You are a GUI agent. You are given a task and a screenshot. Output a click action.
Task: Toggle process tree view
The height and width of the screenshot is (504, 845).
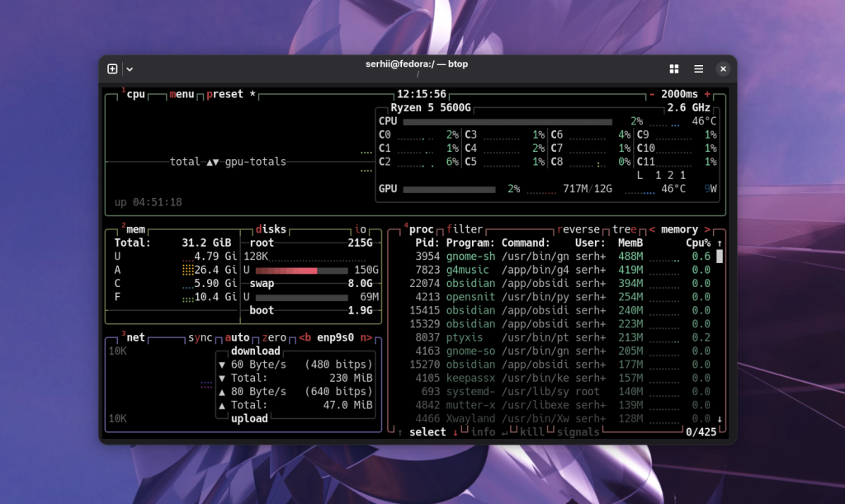click(624, 229)
